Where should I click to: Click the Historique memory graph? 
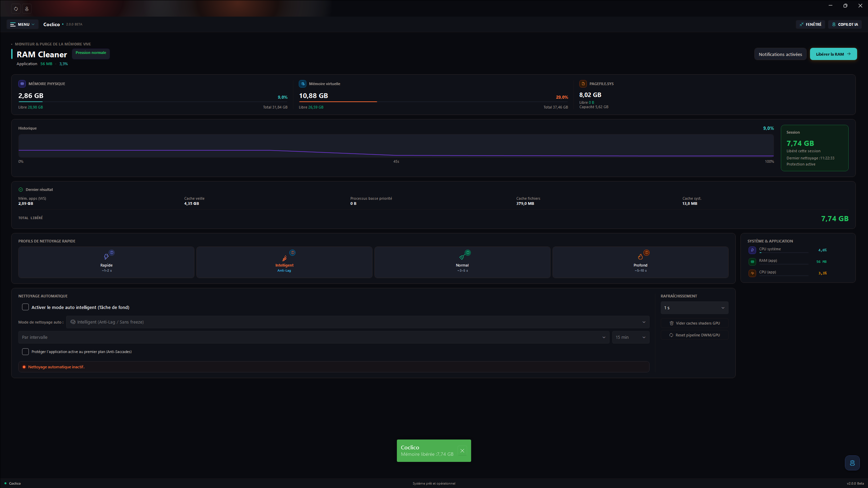pyautogui.click(x=396, y=146)
